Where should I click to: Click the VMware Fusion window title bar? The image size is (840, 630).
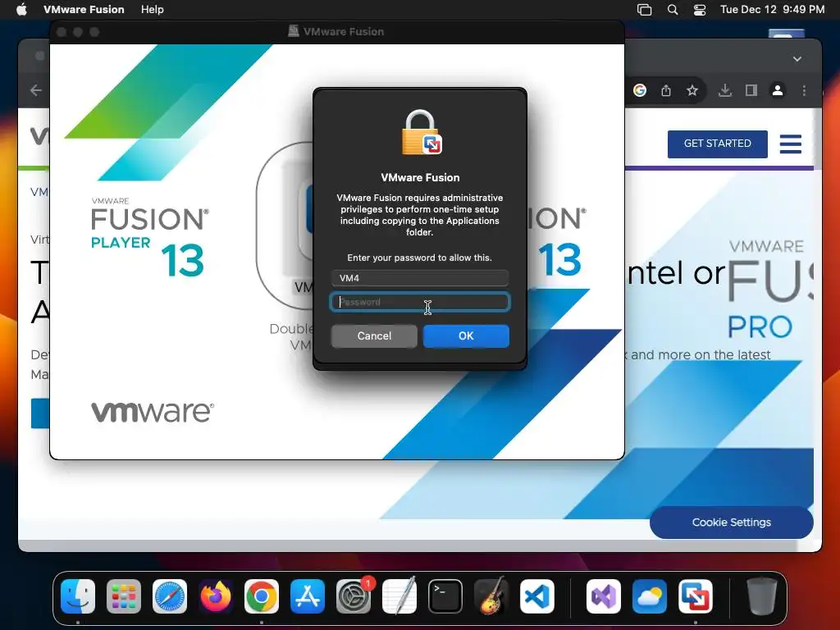click(x=336, y=32)
